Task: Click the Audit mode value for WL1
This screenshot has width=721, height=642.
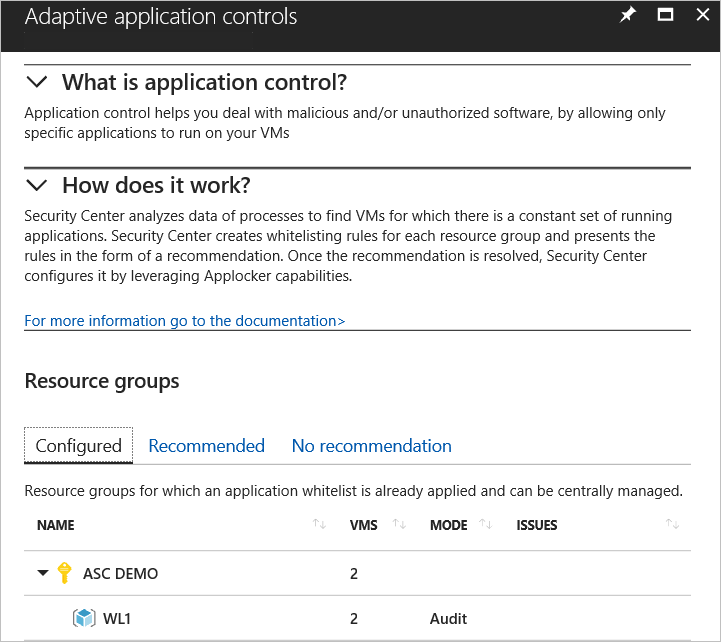Action: (x=448, y=619)
